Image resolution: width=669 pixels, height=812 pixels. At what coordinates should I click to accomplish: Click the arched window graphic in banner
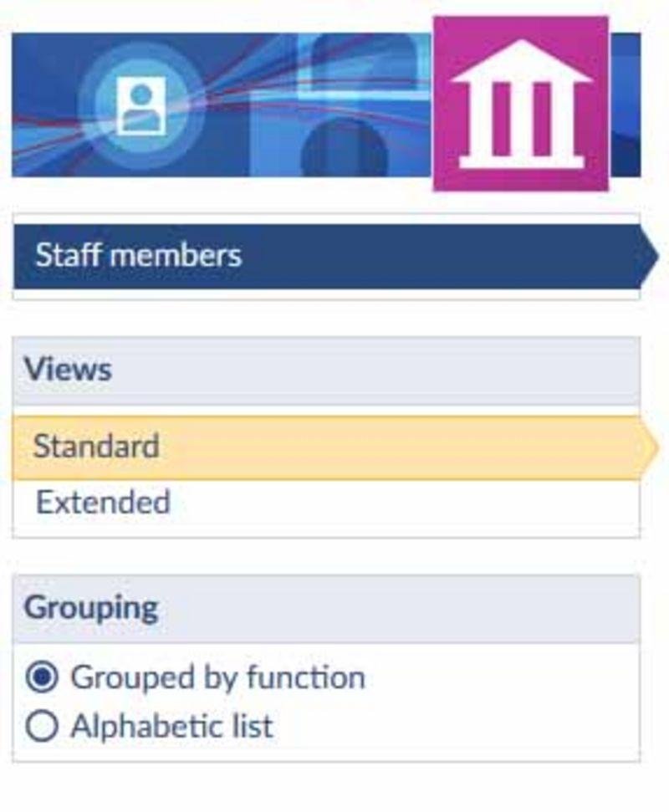[364, 64]
